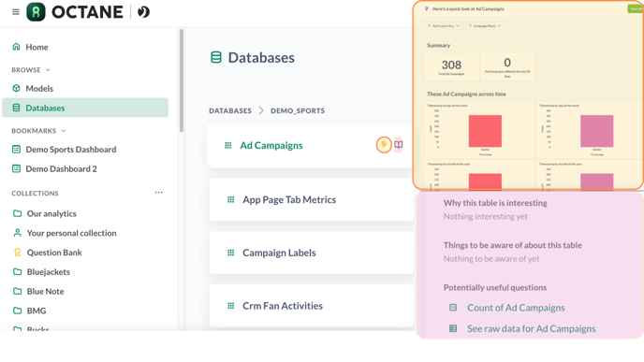
Task: Click the grid icon beside Ad Campaigns
Action: tap(228, 145)
